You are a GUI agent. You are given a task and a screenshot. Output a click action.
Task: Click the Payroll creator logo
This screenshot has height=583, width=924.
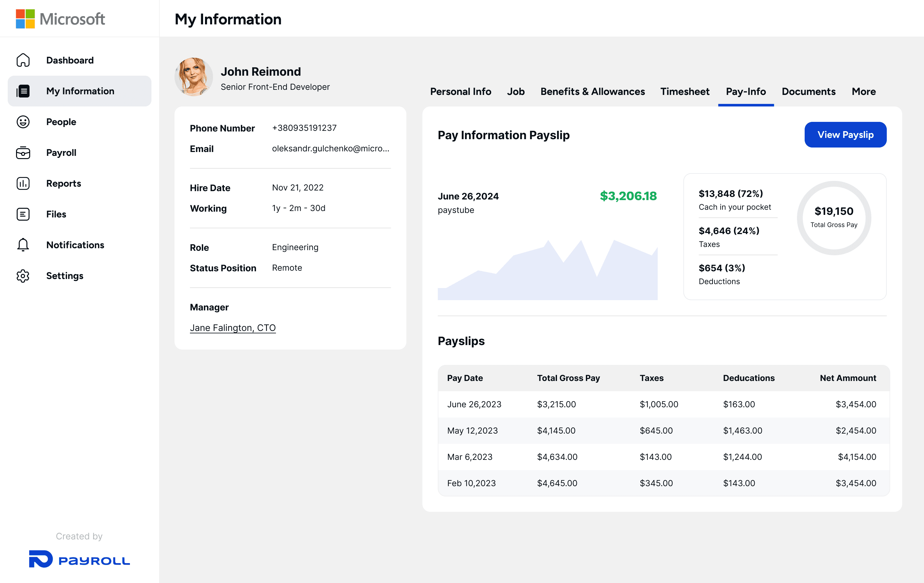click(80, 559)
